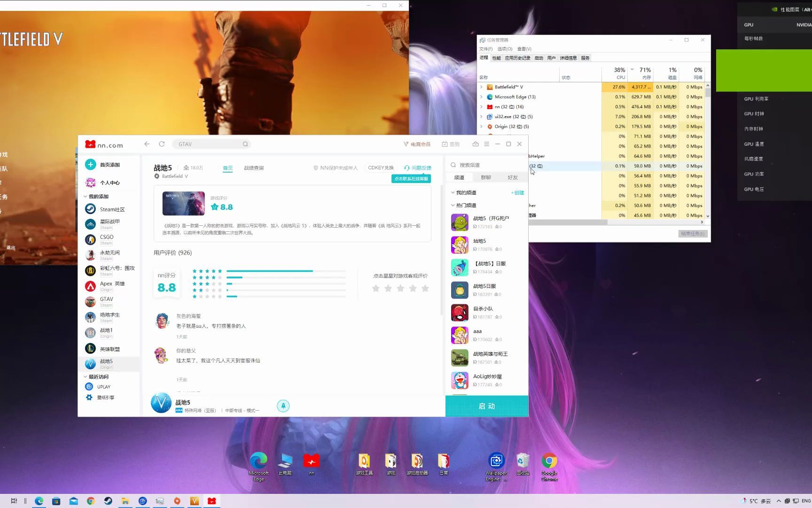Switch to 好友 tab
Screen dimensions: 812x508
(513, 177)
